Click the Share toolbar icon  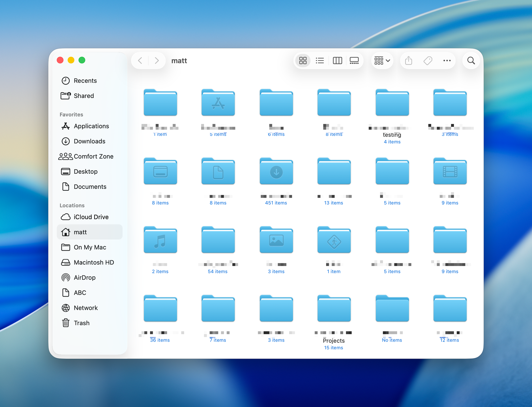(x=408, y=61)
